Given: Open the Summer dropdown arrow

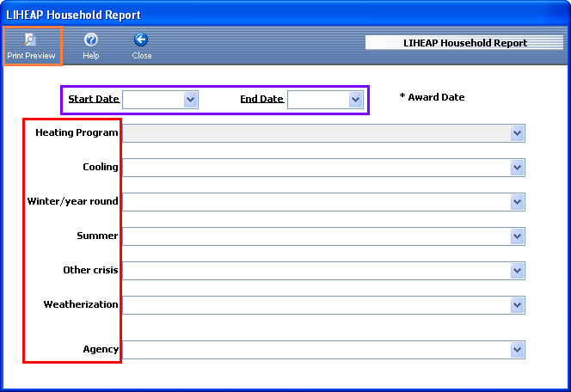Looking at the screenshot, I should [x=517, y=236].
